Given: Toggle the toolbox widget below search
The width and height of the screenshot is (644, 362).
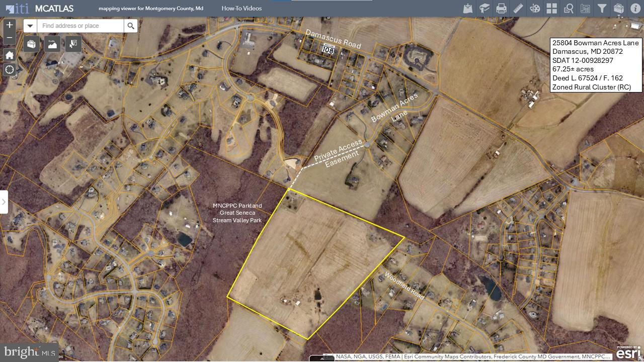Looking at the screenshot, I should 32,44.
